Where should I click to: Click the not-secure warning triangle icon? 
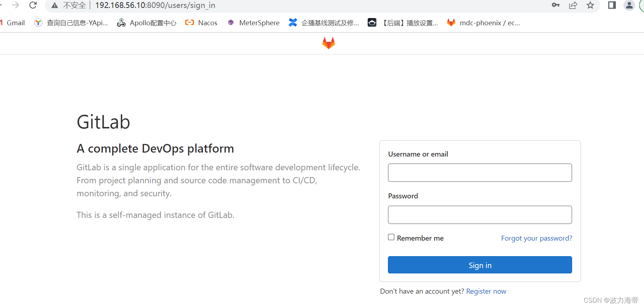point(55,5)
